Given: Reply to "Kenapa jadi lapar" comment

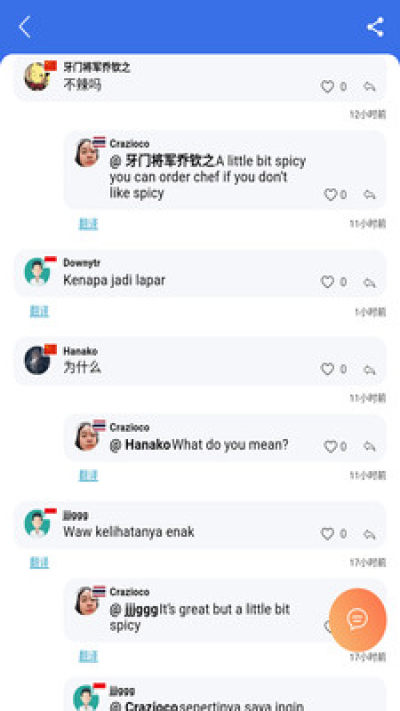Looking at the screenshot, I should pos(370,282).
